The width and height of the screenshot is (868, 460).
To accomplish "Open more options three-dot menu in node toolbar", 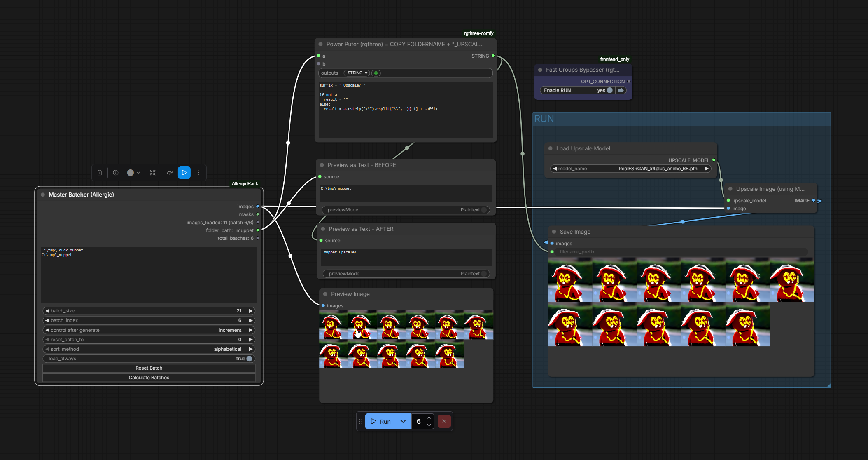I will pyautogui.click(x=198, y=173).
